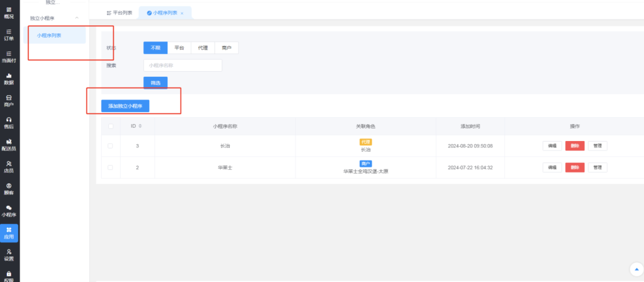Delete the 长治 mini-program row
The width and height of the screenshot is (644, 282).
tap(574, 146)
